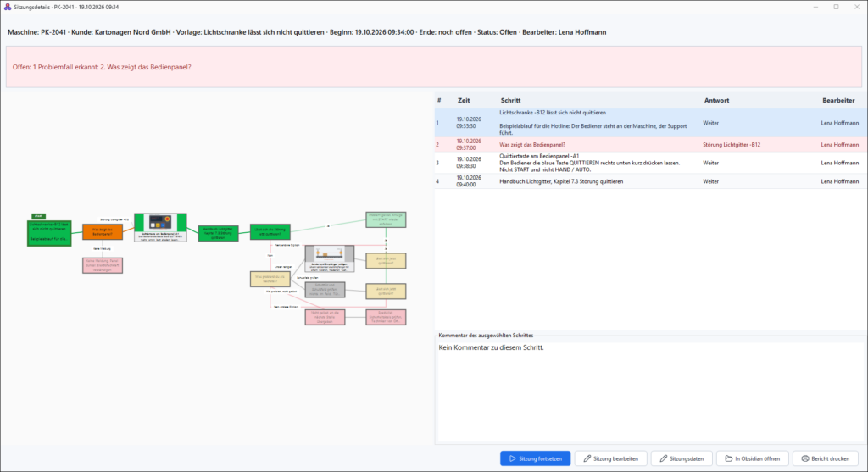The width and height of the screenshot is (868, 472).
Task: Click timestamp 19.10.2026 09:38:30
Action: pos(468,163)
